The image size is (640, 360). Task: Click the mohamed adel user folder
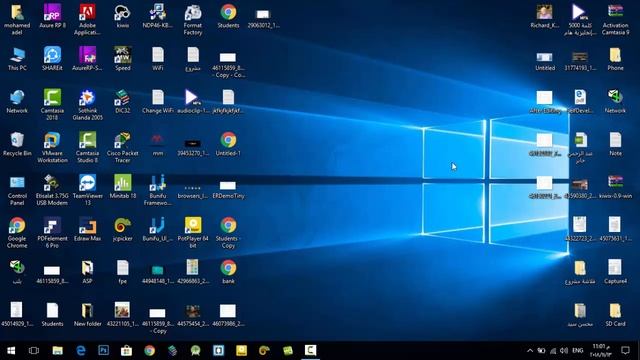pos(17,20)
